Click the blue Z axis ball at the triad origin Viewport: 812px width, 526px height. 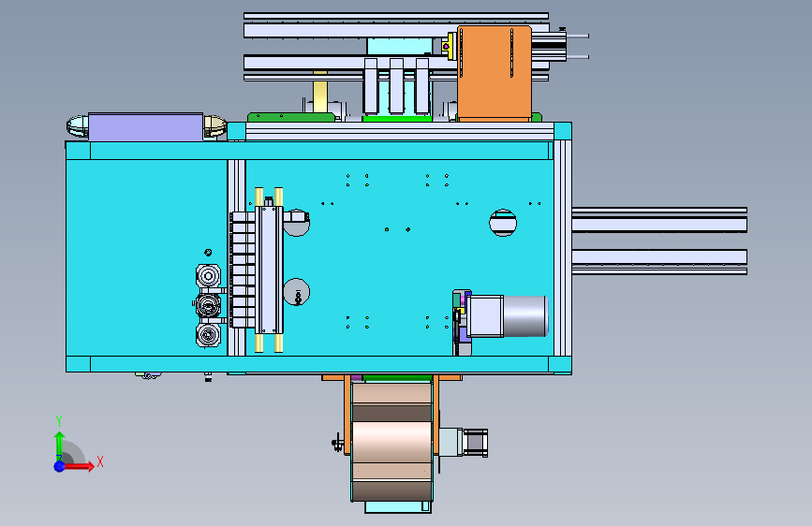click(x=60, y=466)
